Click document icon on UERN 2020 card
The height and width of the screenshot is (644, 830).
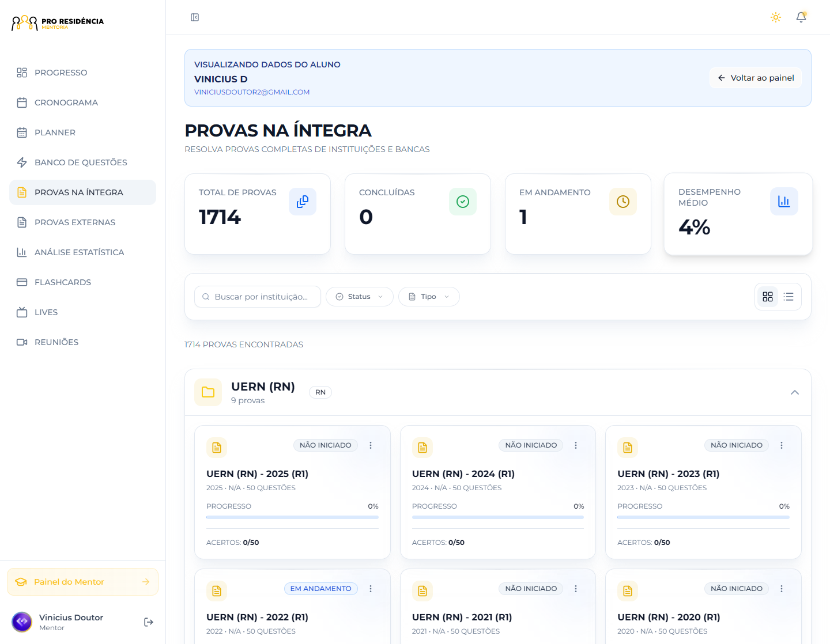click(628, 591)
